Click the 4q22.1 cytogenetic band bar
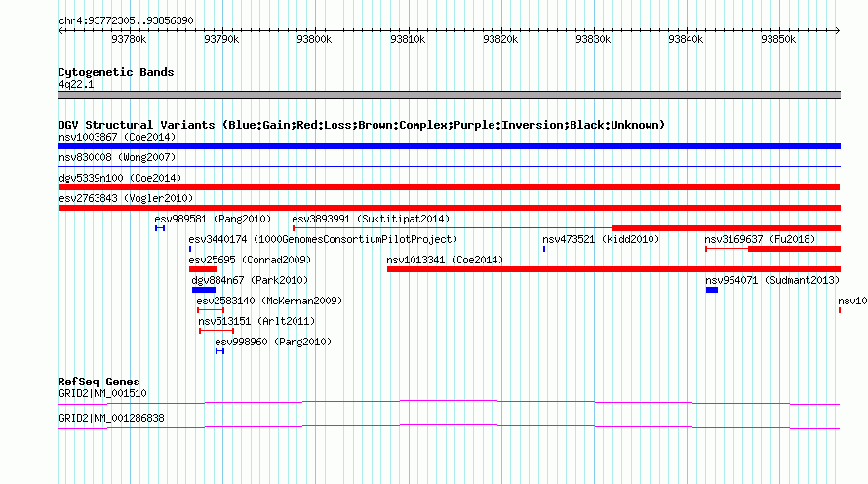This screenshot has width=868, height=484. (x=449, y=95)
